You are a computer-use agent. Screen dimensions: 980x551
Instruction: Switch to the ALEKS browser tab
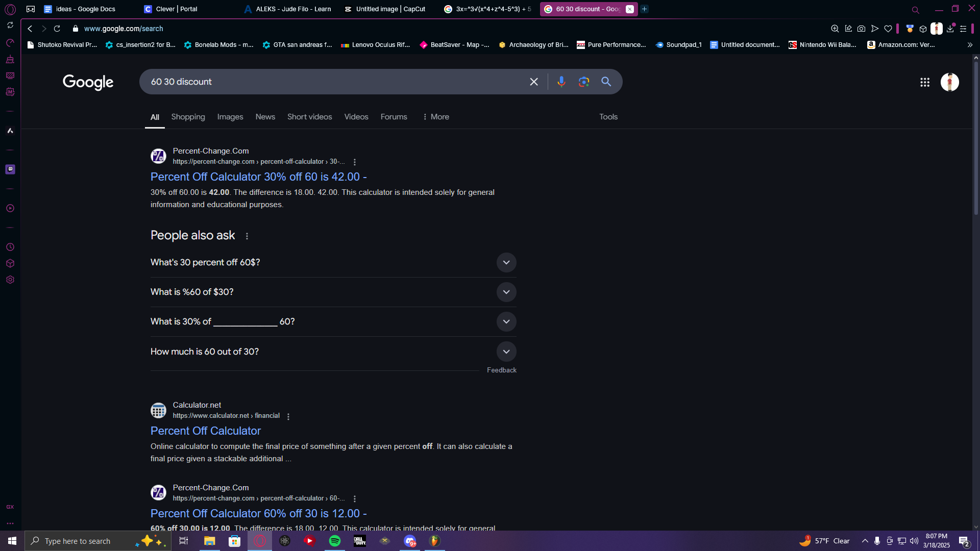(x=288, y=9)
